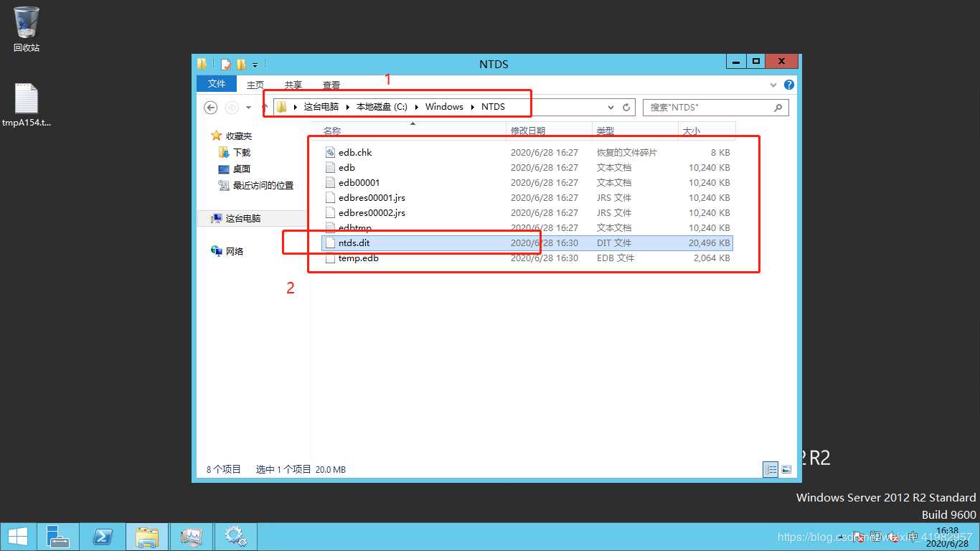
Task: Click the temp.edb file icon
Action: (330, 258)
